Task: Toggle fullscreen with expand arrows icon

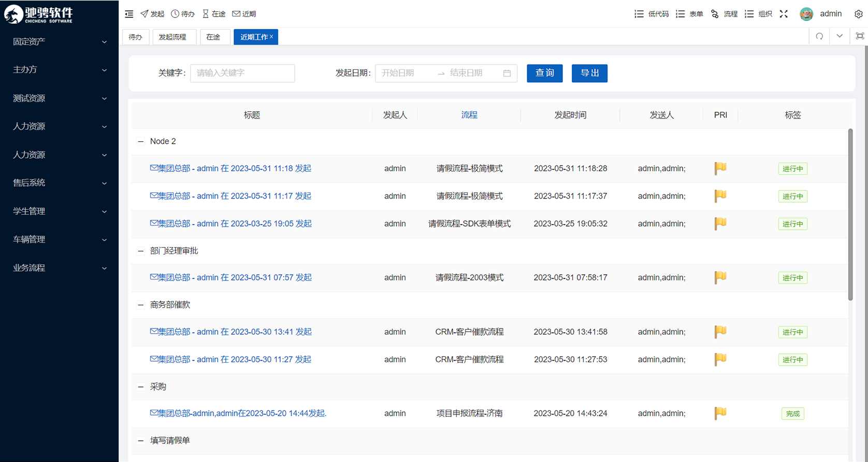Action: [x=784, y=14]
